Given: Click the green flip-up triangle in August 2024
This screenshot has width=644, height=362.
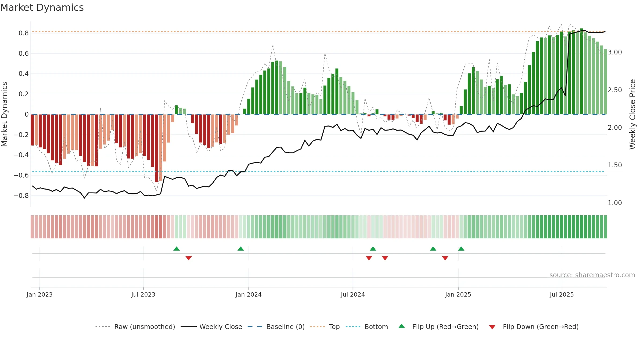Looking at the screenshot, I should 373,249.
